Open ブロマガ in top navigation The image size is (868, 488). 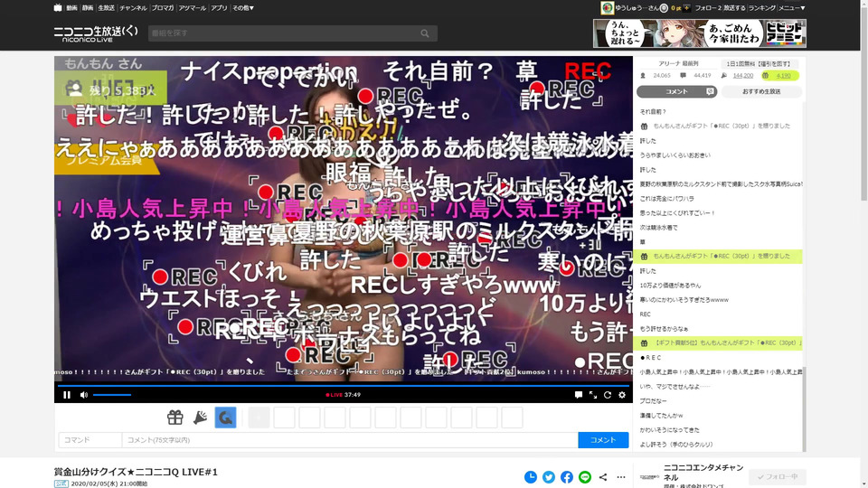163,8
